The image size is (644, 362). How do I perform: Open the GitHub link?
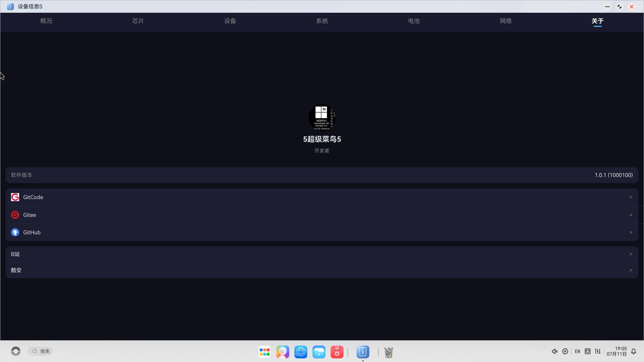(322, 232)
